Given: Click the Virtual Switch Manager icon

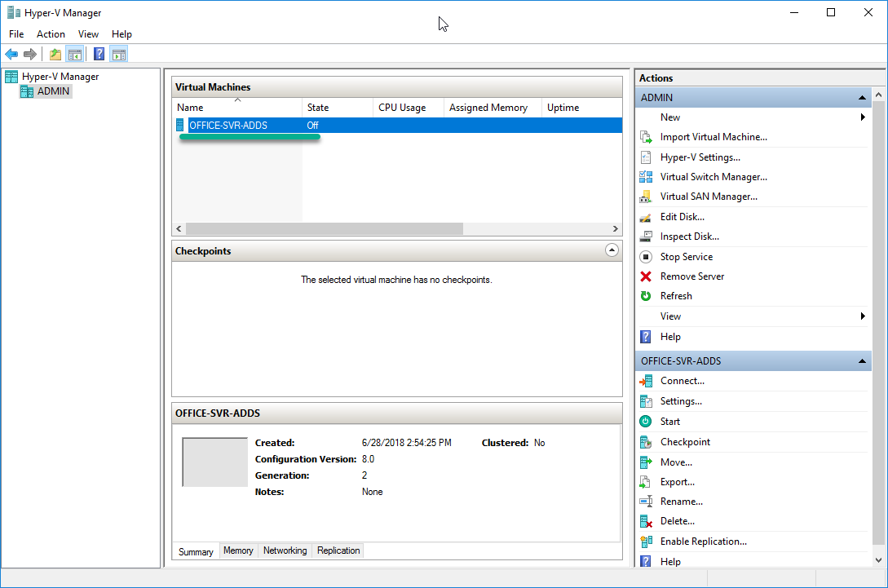Looking at the screenshot, I should tap(646, 177).
